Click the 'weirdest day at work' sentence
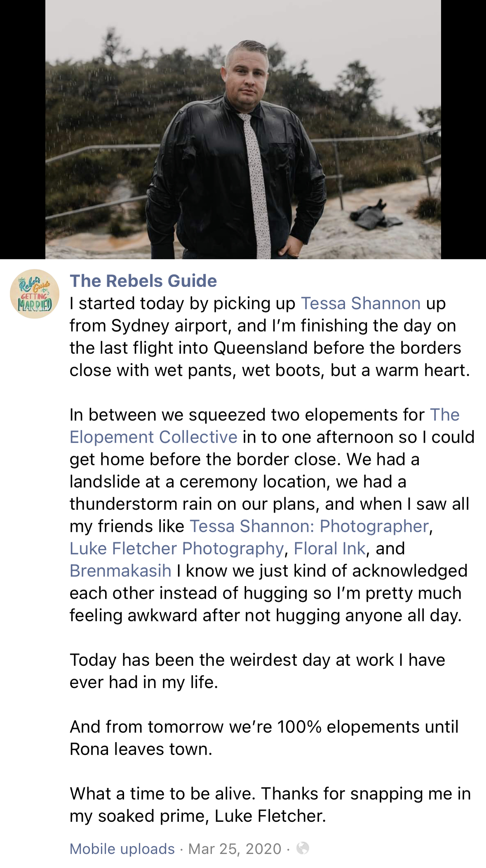This screenshot has width=486, height=868. pos(257,660)
